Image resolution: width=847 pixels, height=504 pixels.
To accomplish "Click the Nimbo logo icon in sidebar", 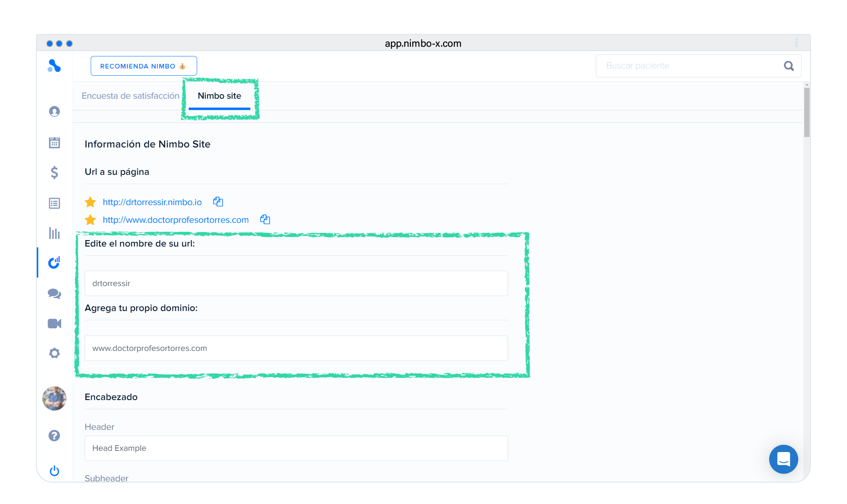I will pos(54,66).
